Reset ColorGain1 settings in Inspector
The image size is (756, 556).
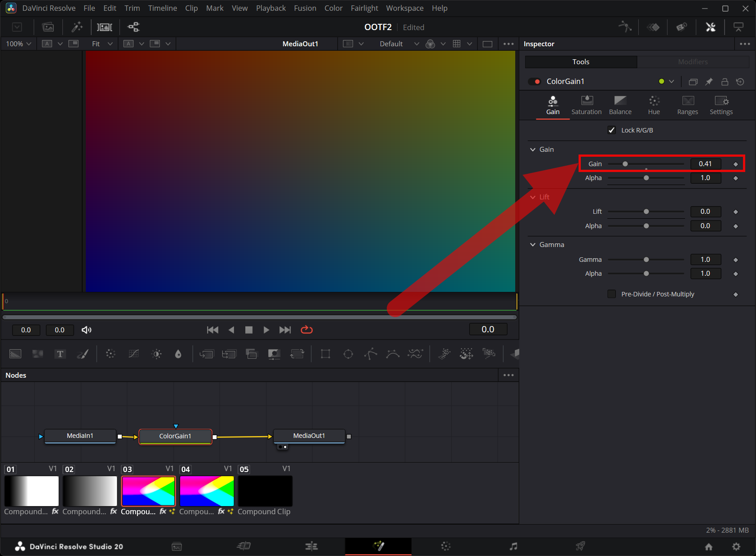[x=740, y=82]
